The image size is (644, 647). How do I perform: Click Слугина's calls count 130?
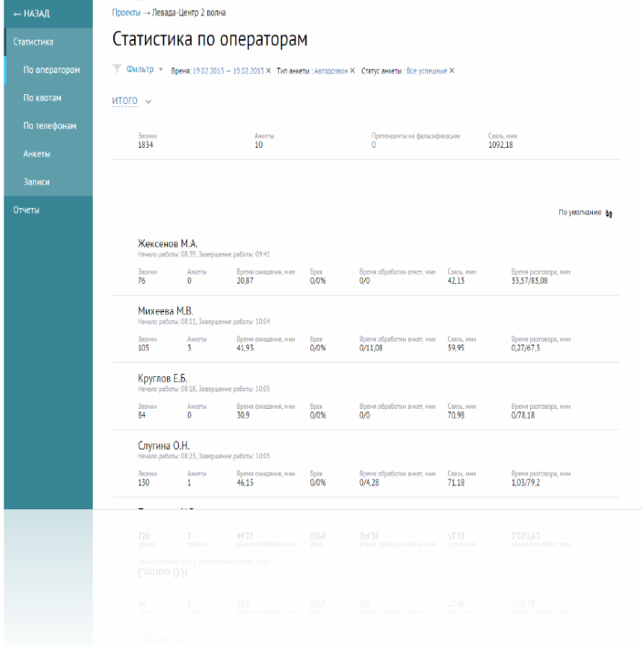point(143,483)
